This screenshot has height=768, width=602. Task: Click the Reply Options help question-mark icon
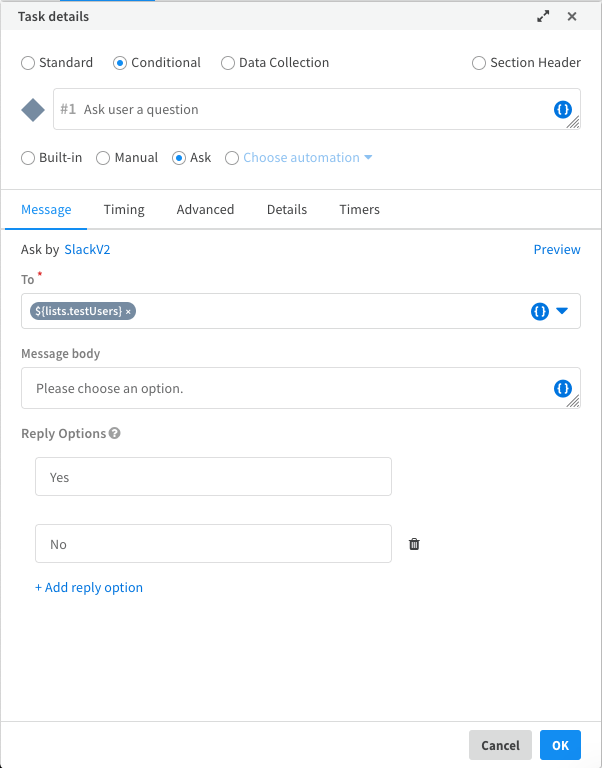pyautogui.click(x=115, y=434)
